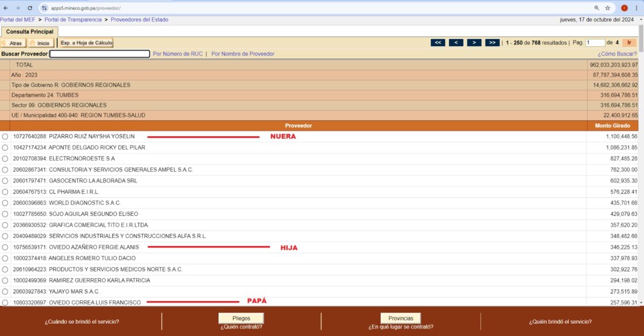
Task: Select radio for GRAFICA COMERCIAL TITO E.I.R.LTDA.
Action: click(5, 225)
